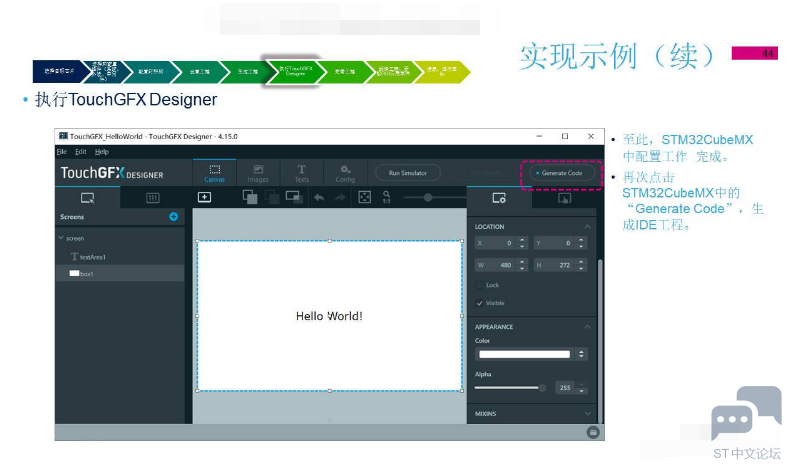Click the title bar application icon
The height and width of the screenshot is (469, 790).
coord(63,136)
